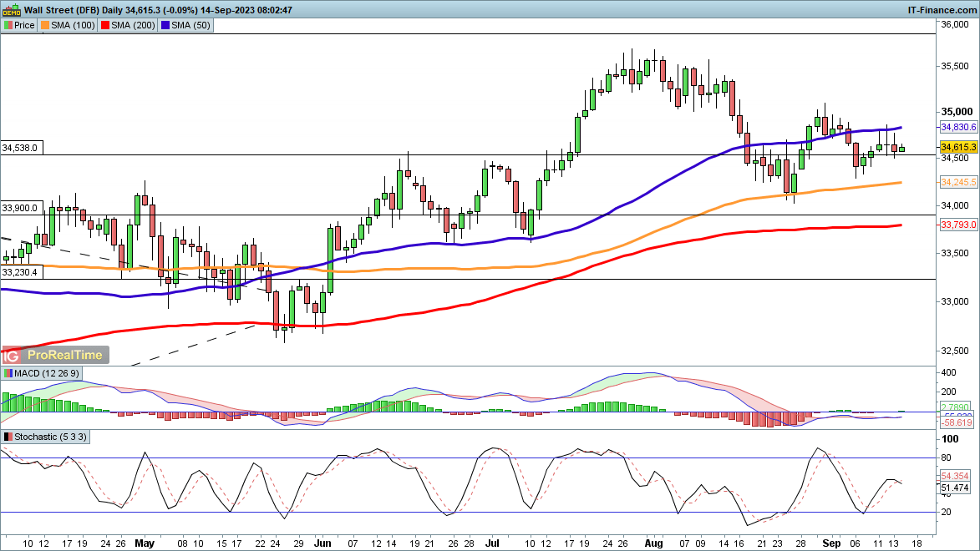Click the Stochastic indicator color icon
The height and width of the screenshot is (551, 980).
click(8, 437)
